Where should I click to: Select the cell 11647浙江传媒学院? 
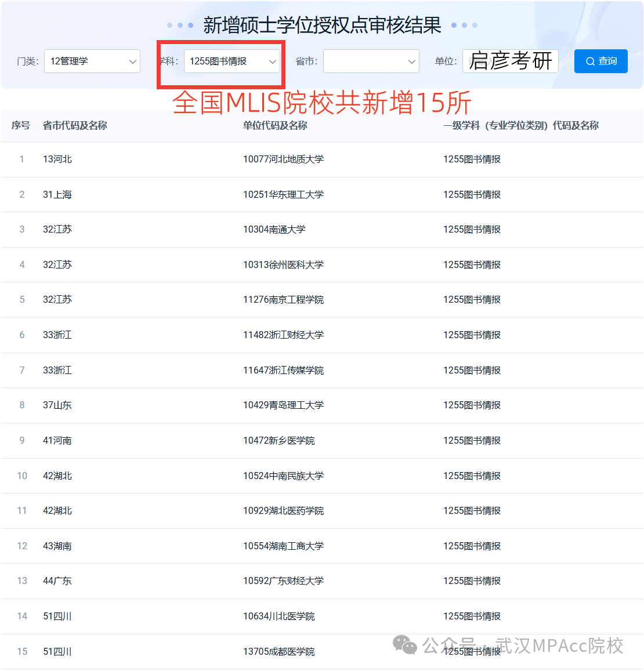click(284, 370)
